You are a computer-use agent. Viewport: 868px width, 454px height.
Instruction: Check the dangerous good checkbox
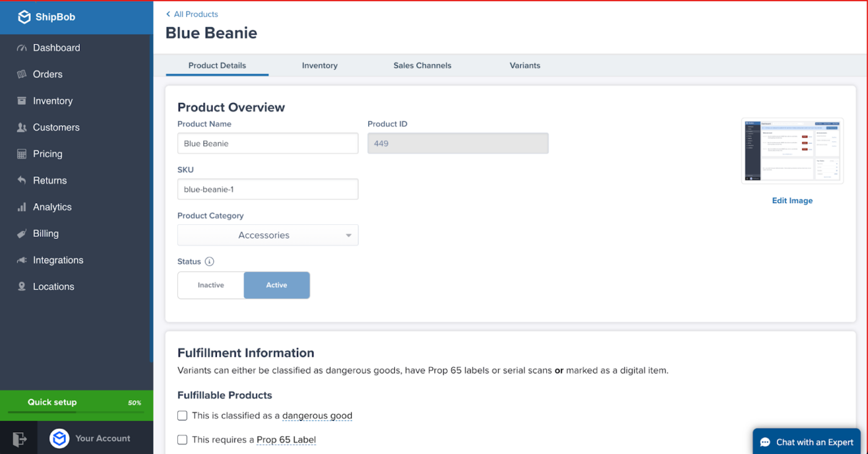(182, 416)
